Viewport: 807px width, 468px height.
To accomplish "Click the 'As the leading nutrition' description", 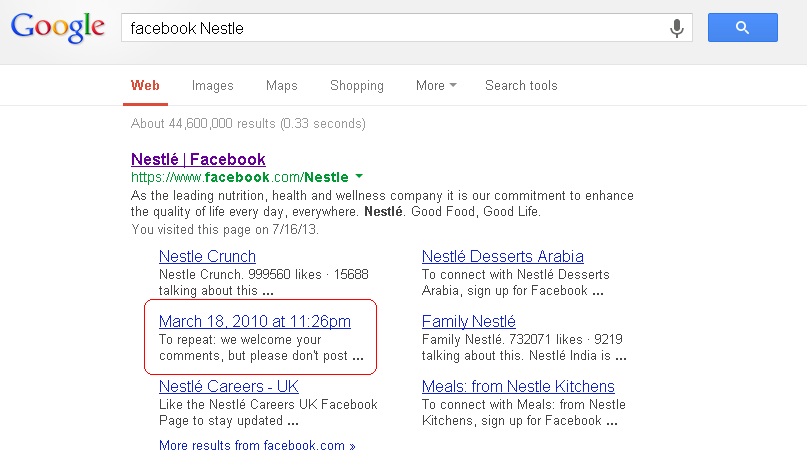I will click(x=382, y=203).
